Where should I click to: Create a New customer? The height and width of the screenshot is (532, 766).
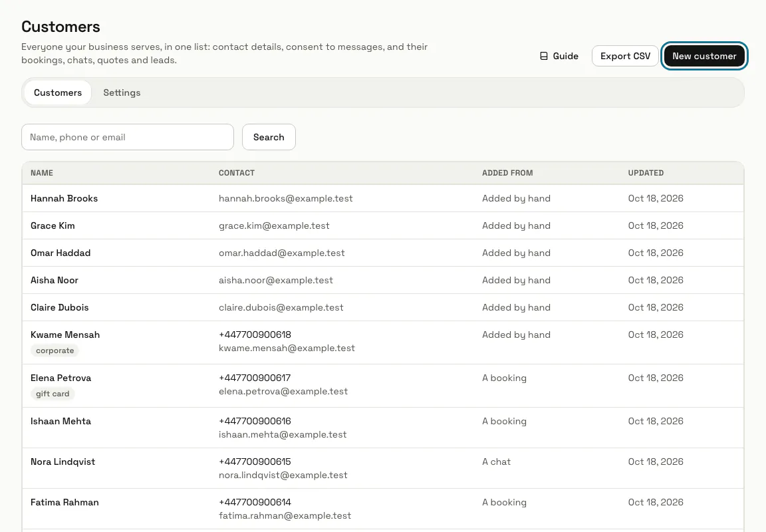(x=704, y=56)
